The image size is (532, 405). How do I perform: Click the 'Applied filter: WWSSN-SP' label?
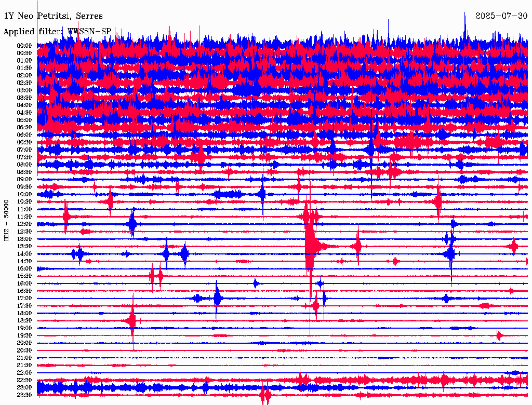click(57, 31)
